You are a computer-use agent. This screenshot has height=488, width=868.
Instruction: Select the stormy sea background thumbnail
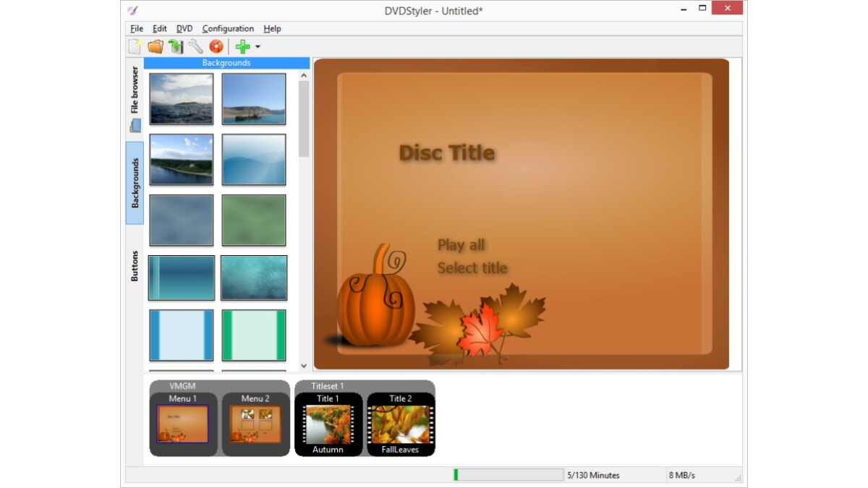(182, 99)
